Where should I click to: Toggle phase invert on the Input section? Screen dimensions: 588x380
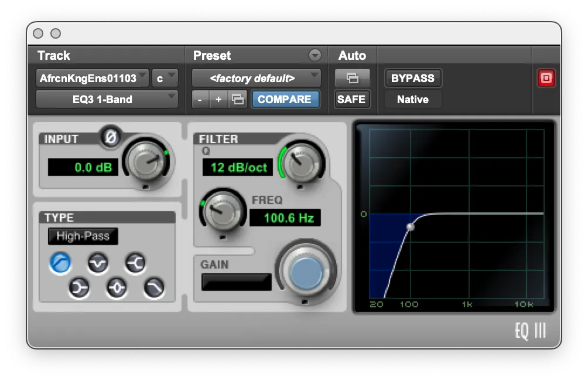click(x=111, y=138)
